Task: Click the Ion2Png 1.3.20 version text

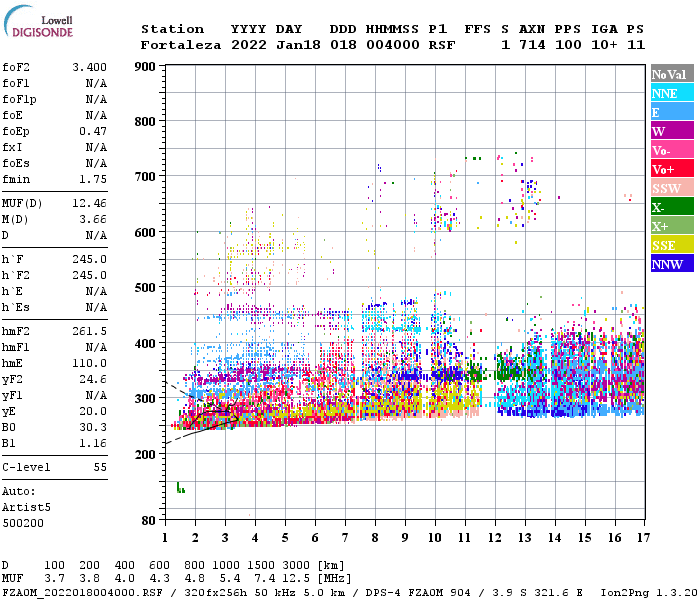Action: click(x=649, y=593)
